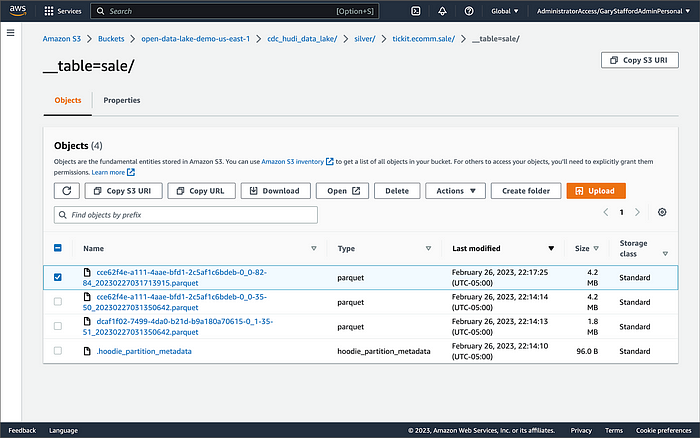The height and width of the screenshot is (438, 700).
Task: Go to previous page arrow
Action: (x=606, y=212)
